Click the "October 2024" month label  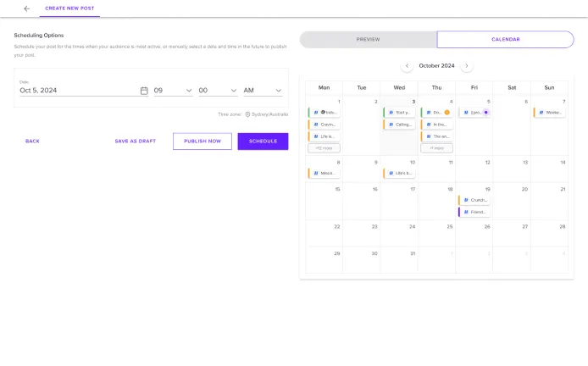436,65
